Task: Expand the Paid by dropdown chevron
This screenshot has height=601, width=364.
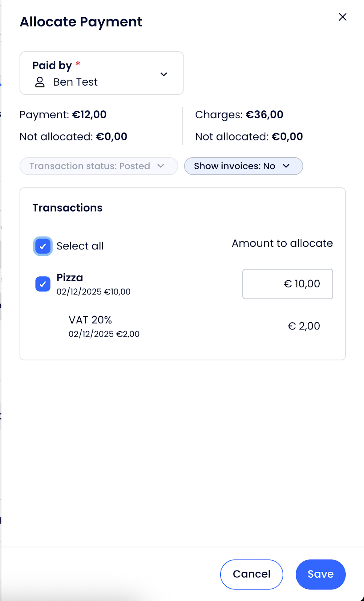Action: tap(164, 74)
